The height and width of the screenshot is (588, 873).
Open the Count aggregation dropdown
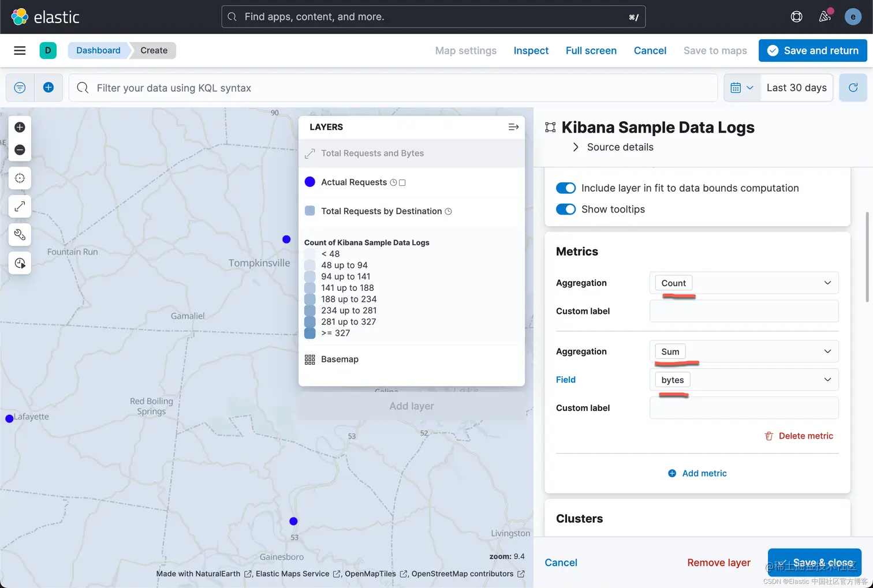click(x=744, y=283)
